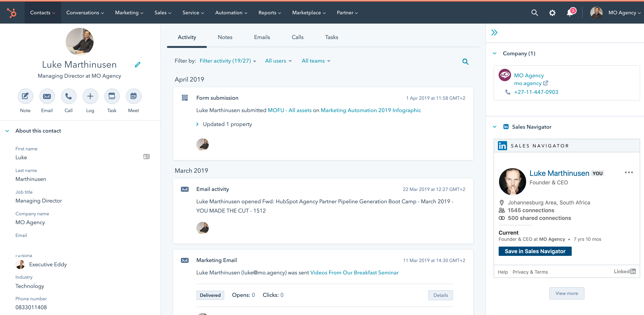644x315 pixels.
Task: Click Luke Marthinusen name in Sales Navigator
Action: point(559,173)
